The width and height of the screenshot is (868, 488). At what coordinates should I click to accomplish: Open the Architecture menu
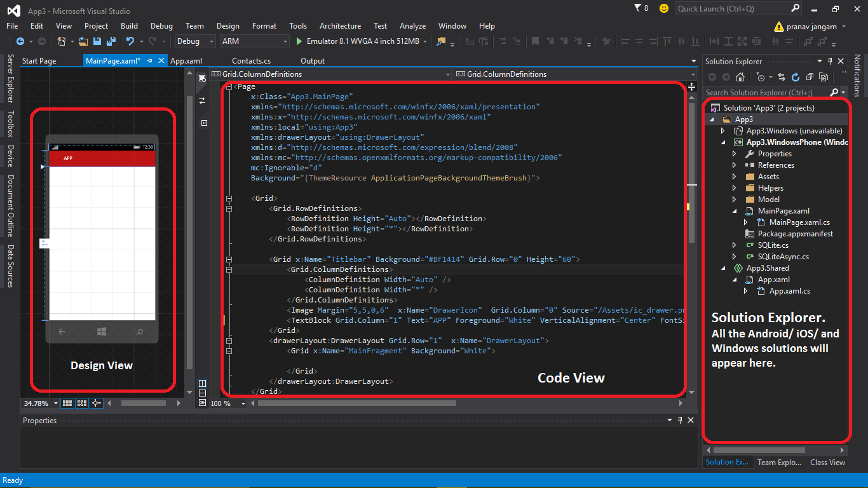point(340,26)
